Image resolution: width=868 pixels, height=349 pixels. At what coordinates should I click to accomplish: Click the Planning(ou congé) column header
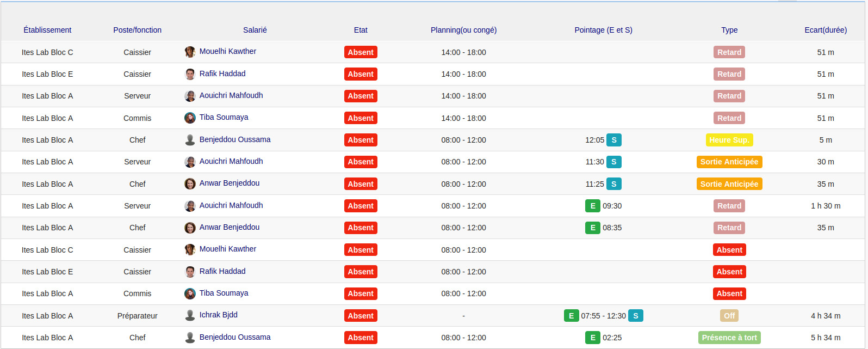tap(463, 30)
